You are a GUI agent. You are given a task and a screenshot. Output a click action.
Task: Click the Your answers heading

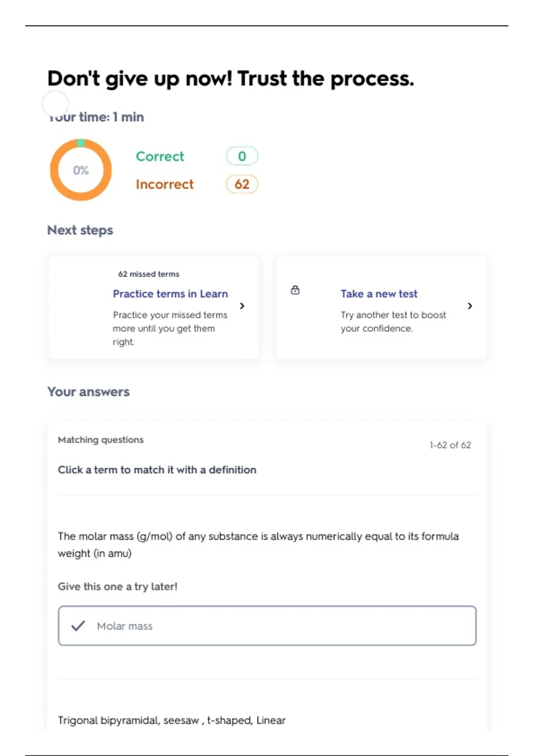coord(89,392)
